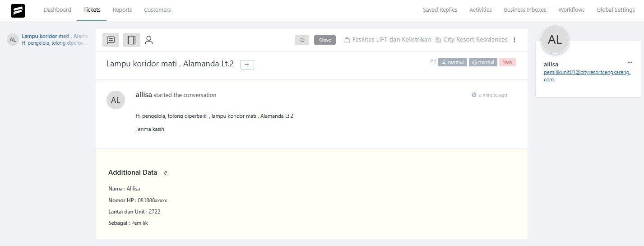Click the agent priority normal badge

[482, 62]
